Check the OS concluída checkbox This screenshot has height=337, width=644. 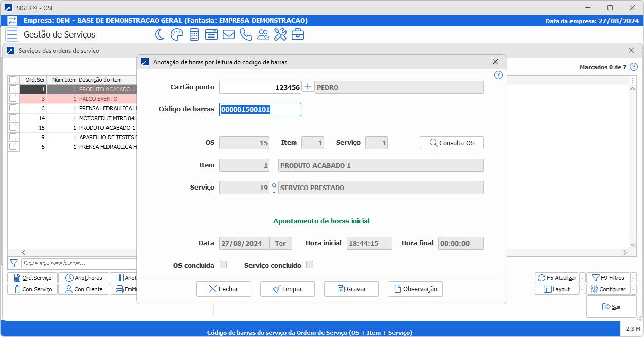[x=223, y=265]
